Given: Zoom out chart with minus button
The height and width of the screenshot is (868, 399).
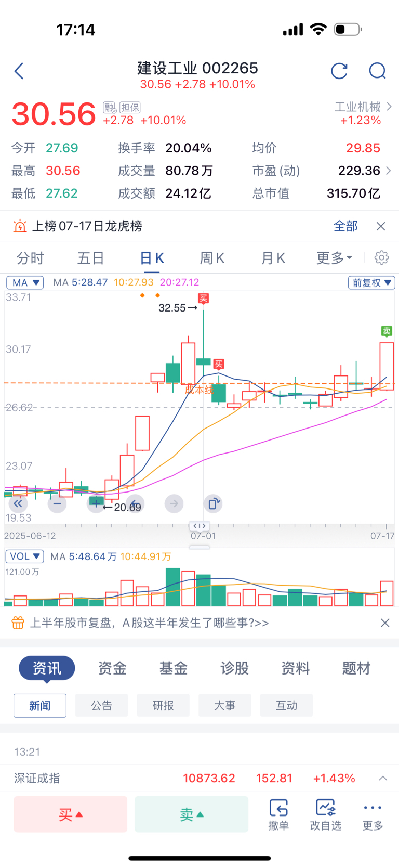Looking at the screenshot, I should [x=57, y=503].
